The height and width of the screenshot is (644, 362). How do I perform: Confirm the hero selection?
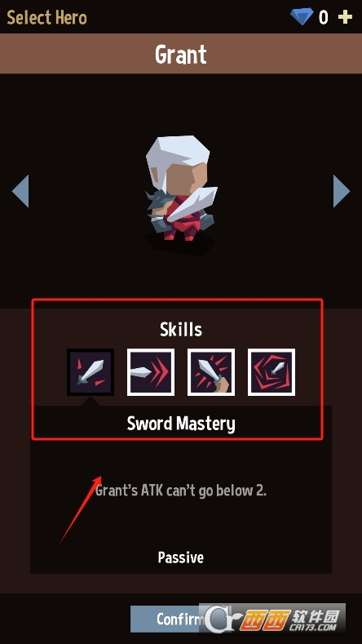[180, 619]
